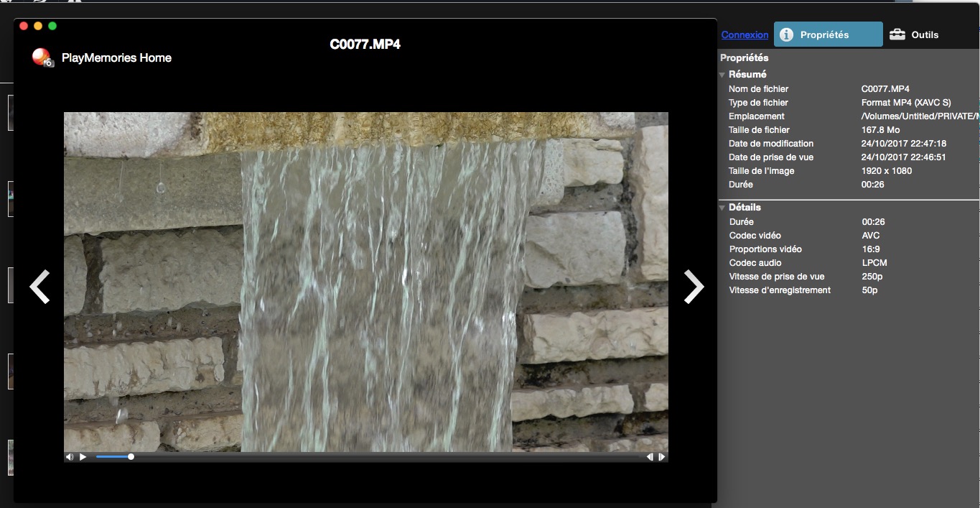
Task: Close the viewer with red button
Action: (24, 26)
